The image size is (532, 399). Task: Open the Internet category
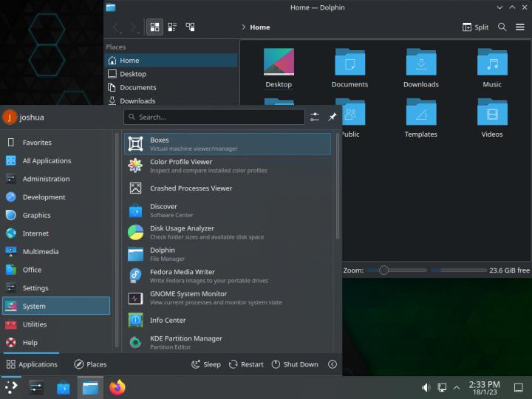pyautogui.click(x=56, y=233)
